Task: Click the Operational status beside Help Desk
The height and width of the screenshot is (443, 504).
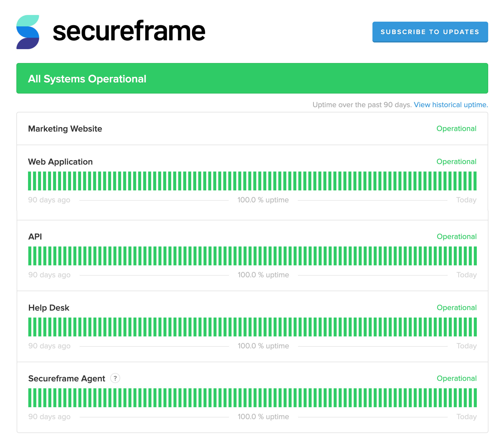Action: (457, 308)
